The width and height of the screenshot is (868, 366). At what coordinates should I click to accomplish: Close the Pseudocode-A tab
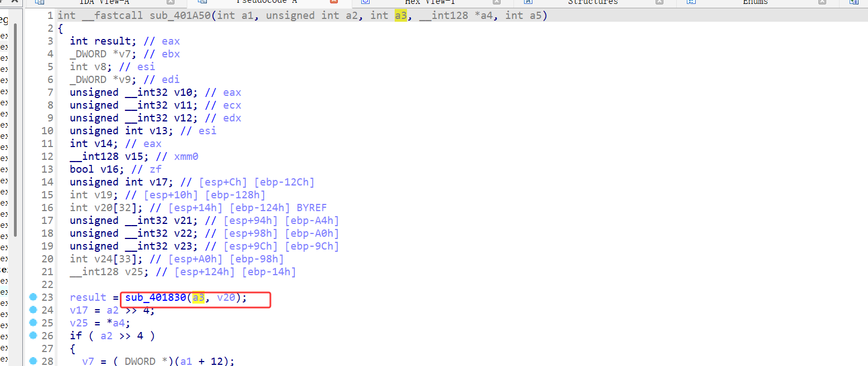[x=334, y=2]
